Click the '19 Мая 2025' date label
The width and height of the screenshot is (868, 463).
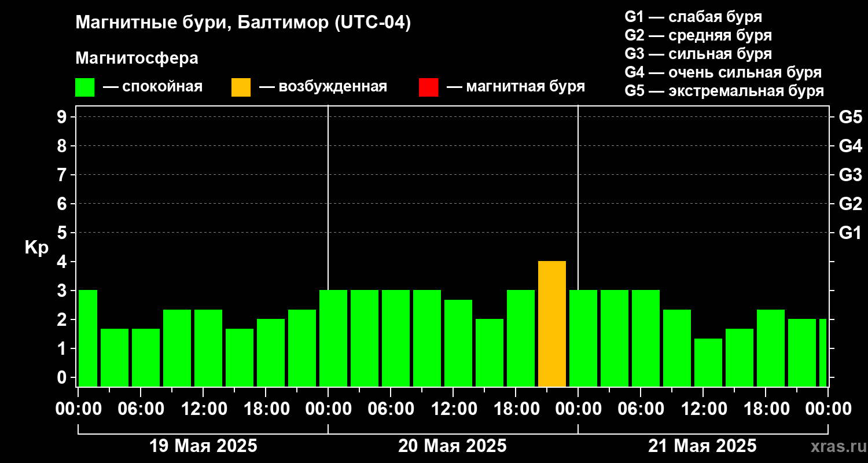(203, 446)
